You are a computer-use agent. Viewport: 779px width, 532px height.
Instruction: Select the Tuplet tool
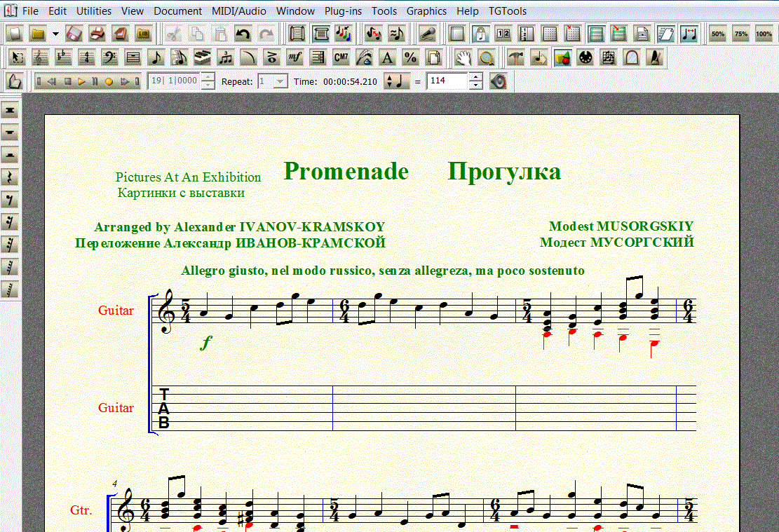coord(226,57)
